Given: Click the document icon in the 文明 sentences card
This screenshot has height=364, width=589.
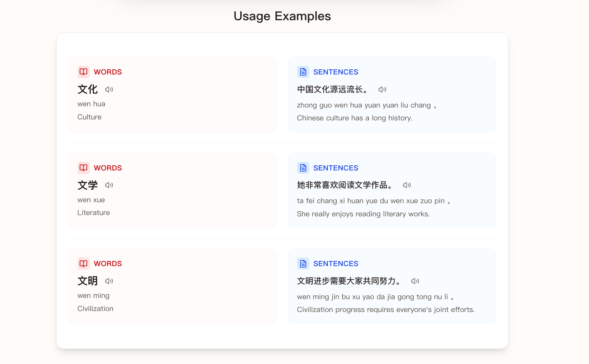Looking at the screenshot, I should 303,263.
